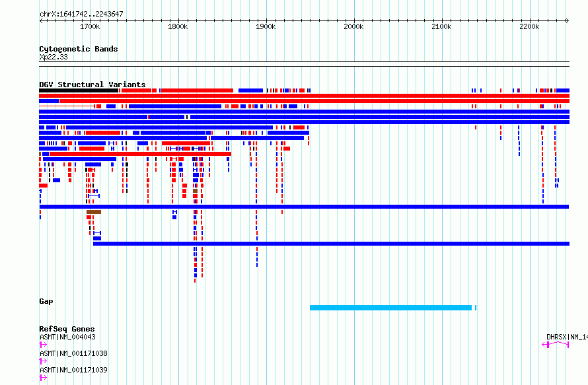
Task: Select the DHRSX magenta gene glyph
Action: click(x=556, y=345)
